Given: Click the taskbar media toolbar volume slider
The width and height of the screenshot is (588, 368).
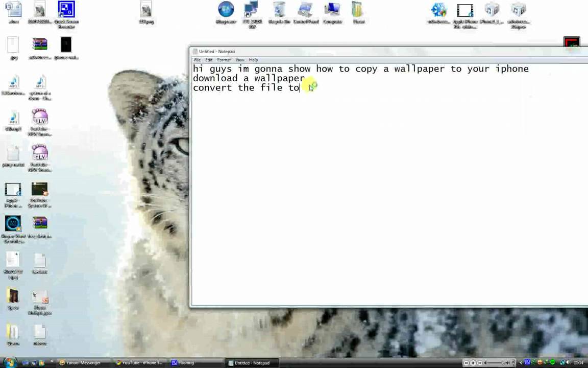Looking at the screenshot, I should (496, 363).
